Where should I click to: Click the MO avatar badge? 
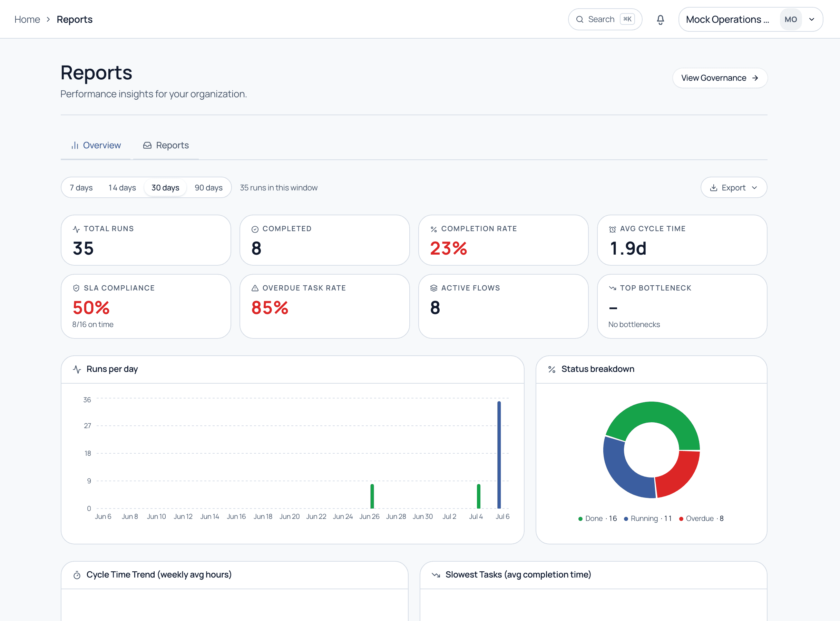(x=791, y=20)
